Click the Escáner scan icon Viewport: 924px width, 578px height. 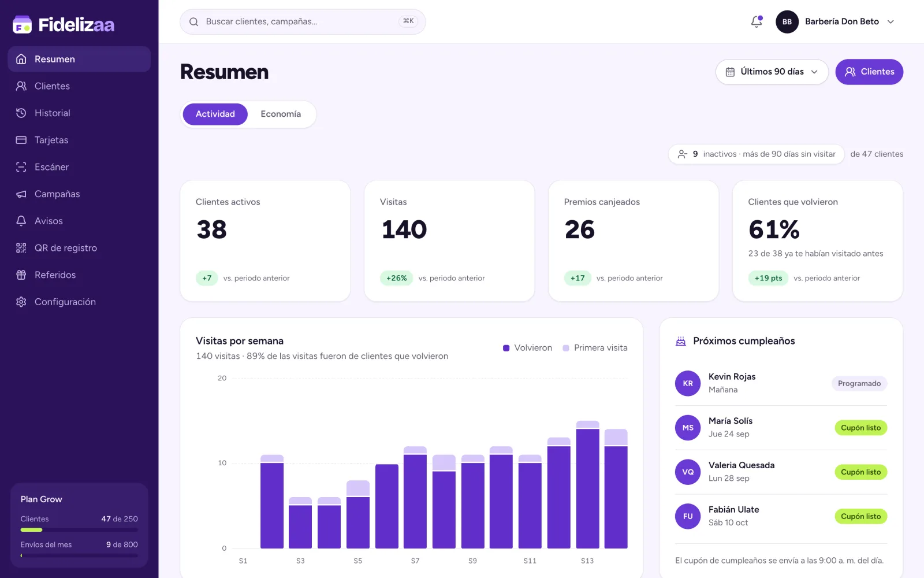21,167
